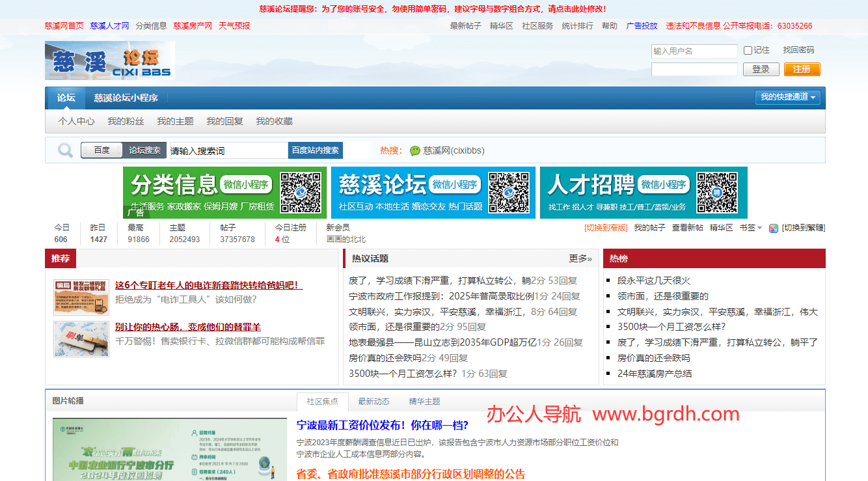Viewport: 868px width, 481px height.
Task: Click 更多» in 热议话题 header
Action: point(580,258)
